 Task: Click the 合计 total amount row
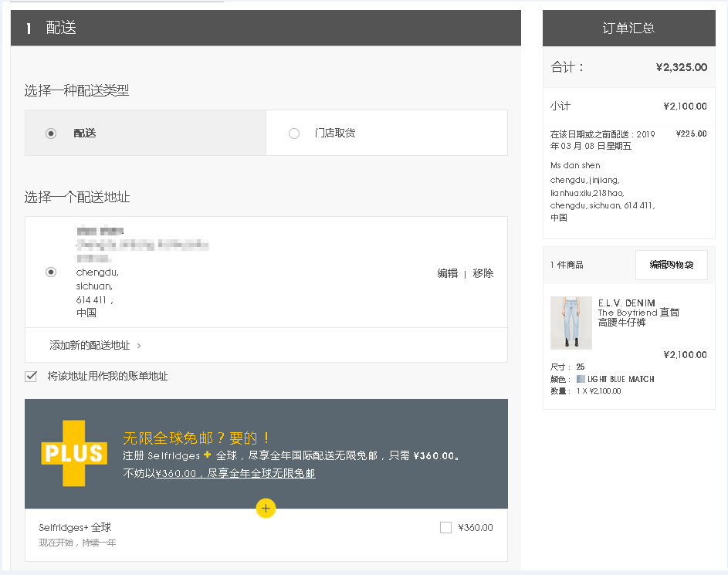click(628, 67)
